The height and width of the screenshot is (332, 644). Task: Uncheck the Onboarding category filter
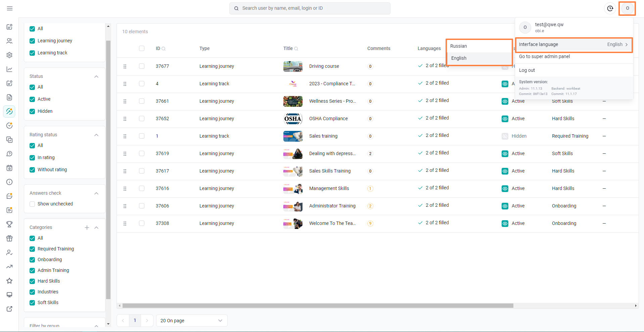click(32, 260)
